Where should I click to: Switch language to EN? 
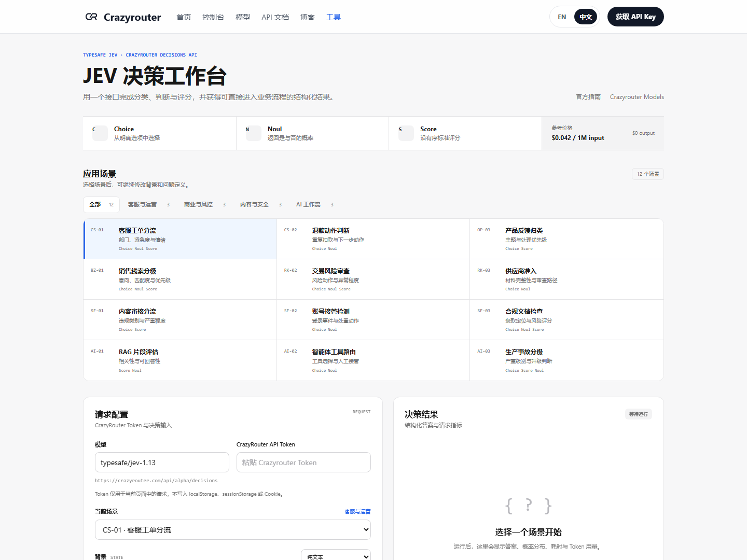click(x=562, y=17)
